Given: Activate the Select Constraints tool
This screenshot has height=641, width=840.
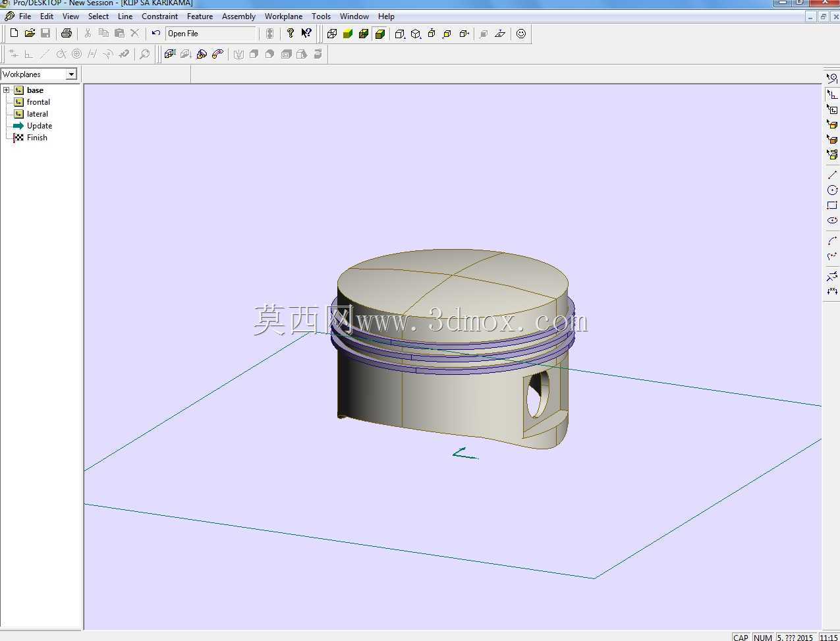Looking at the screenshot, I should pos(832,94).
